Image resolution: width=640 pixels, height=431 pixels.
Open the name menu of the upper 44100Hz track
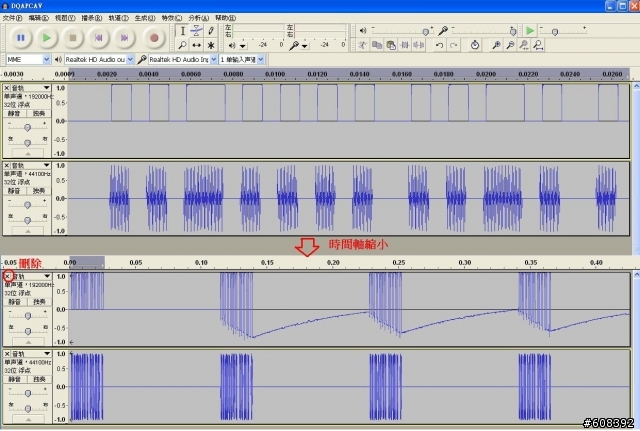coord(31,165)
